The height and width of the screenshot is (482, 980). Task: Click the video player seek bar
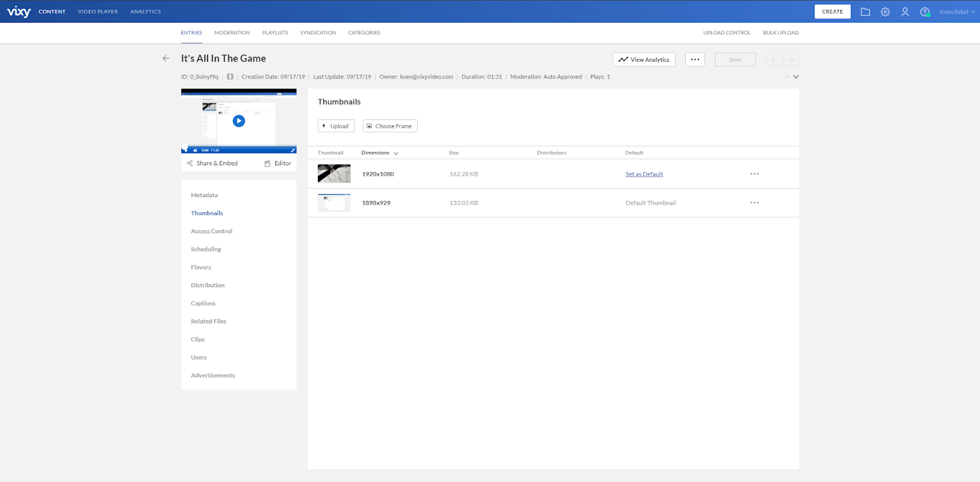[x=239, y=146]
